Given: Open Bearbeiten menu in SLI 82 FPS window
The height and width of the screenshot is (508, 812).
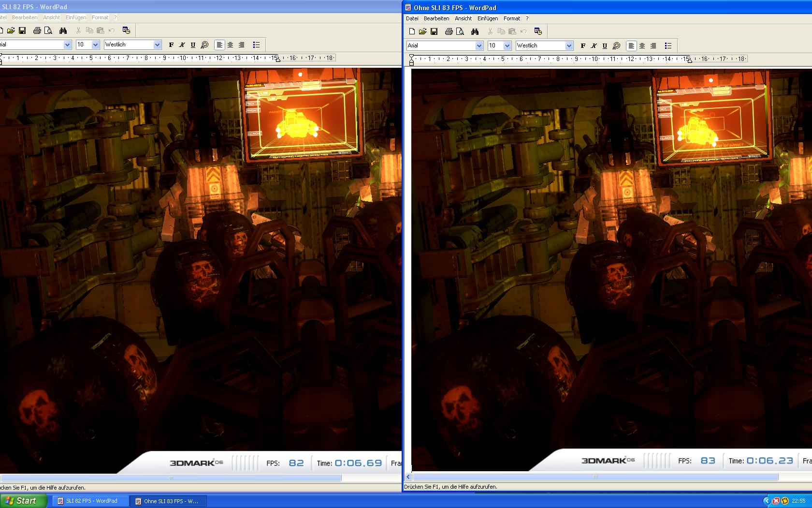Looking at the screenshot, I should pyautogui.click(x=25, y=17).
